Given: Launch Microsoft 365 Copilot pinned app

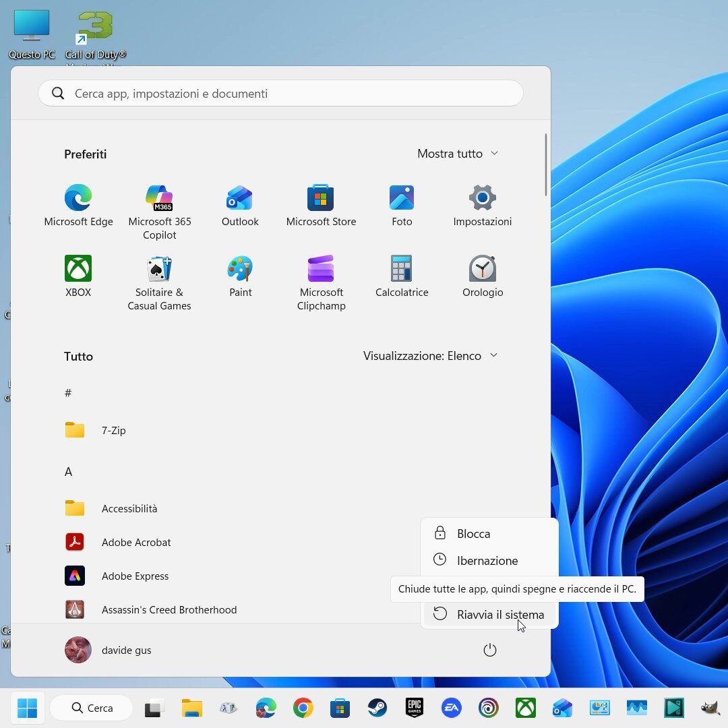Looking at the screenshot, I should pos(159,211).
